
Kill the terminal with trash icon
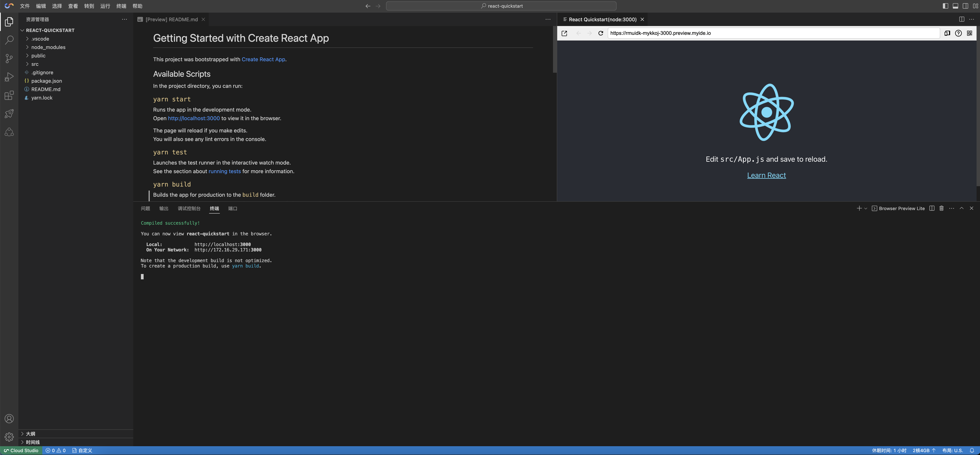click(x=942, y=208)
